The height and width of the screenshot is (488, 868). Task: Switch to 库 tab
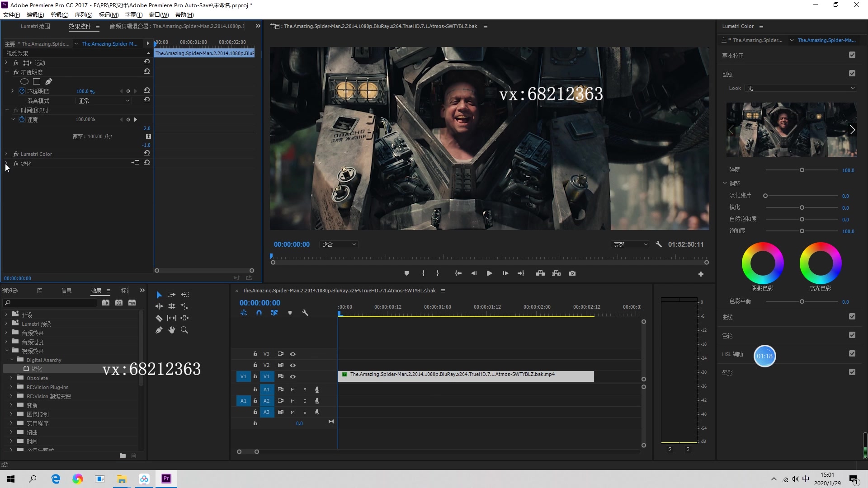[40, 291]
